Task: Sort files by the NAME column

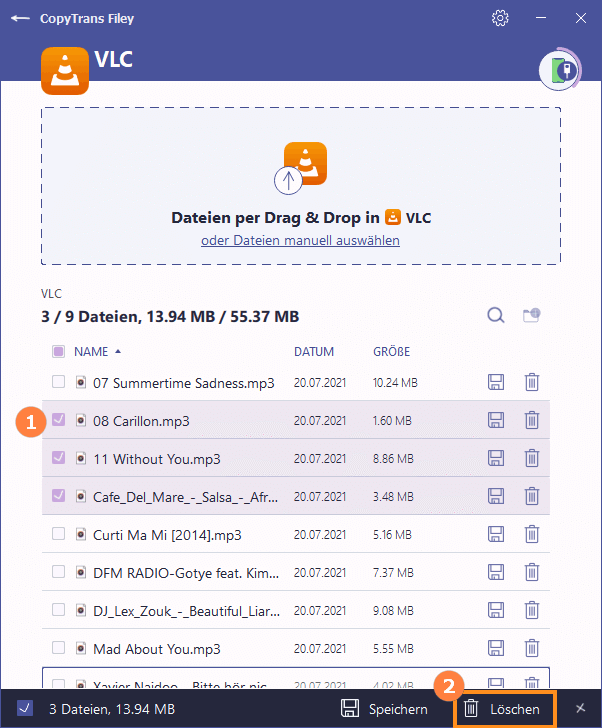Action: tap(91, 352)
